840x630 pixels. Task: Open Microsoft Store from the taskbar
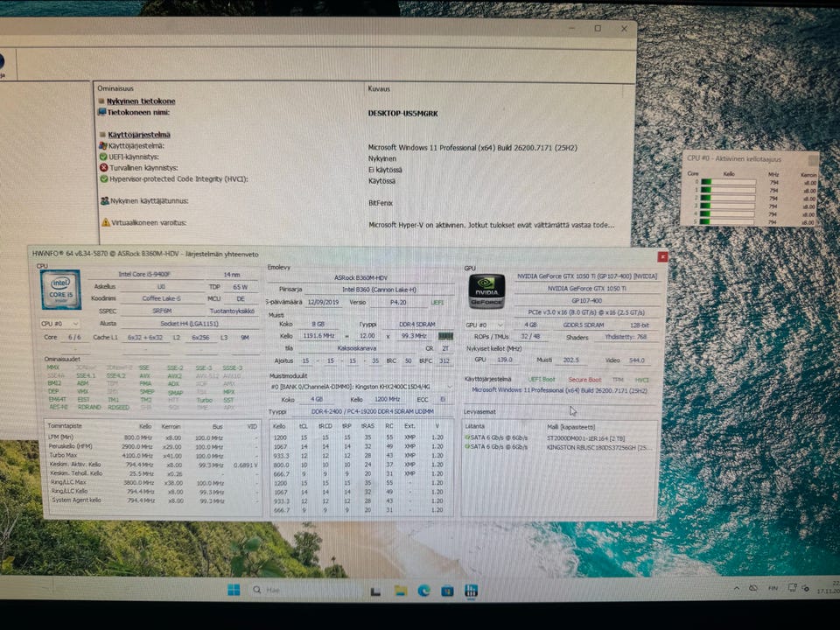coord(447,591)
